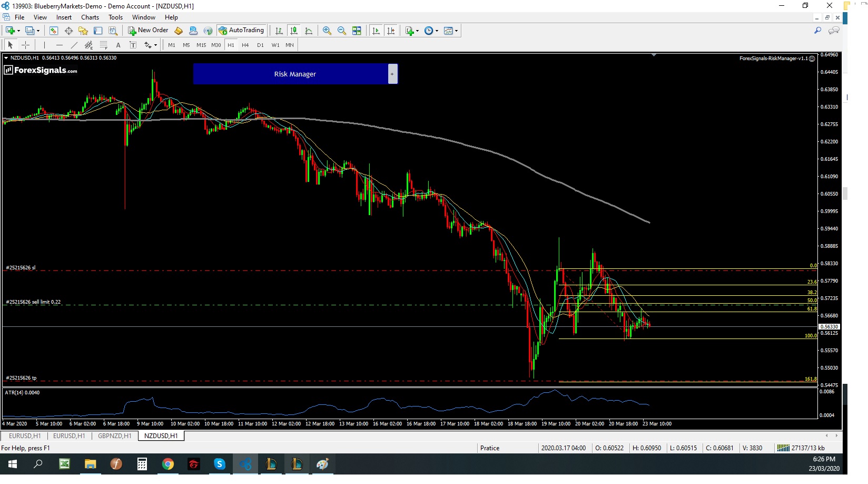Switch to M5 timeframe
This screenshot has width=868, height=484.
pyautogui.click(x=186, y=45)
